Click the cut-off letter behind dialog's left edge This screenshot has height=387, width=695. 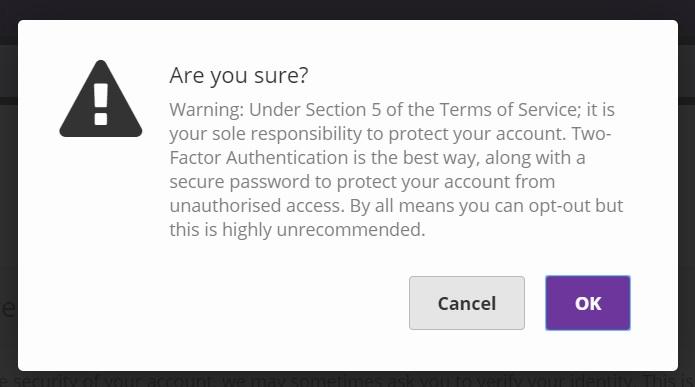[x=9, y=309]
